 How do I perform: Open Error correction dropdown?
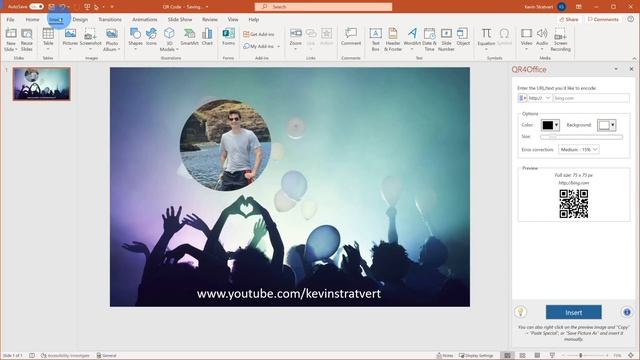(x=579, y=149)
